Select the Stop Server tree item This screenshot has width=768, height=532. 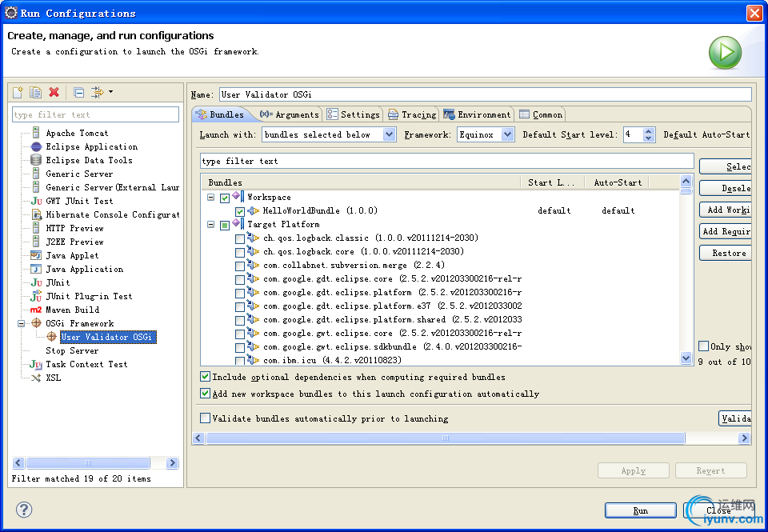(72, 350)
